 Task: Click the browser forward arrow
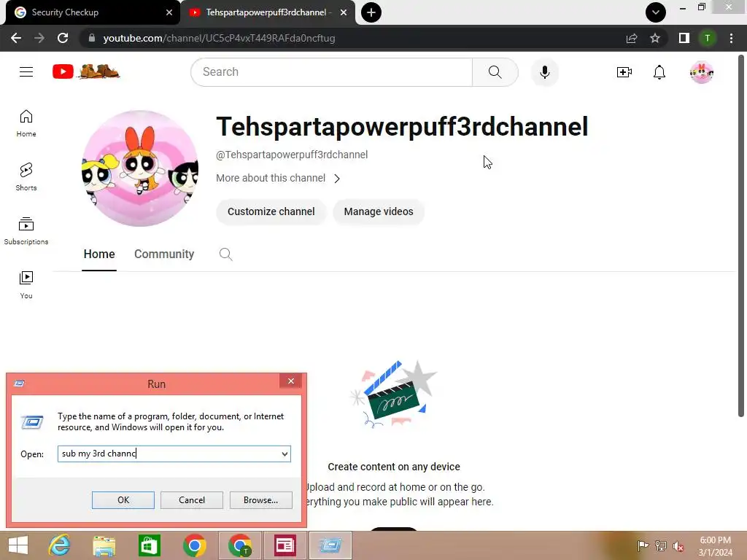(39, 38)
